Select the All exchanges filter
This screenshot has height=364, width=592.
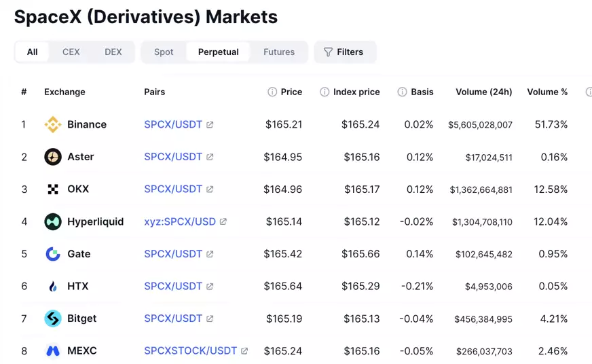(x=32, y=52)
